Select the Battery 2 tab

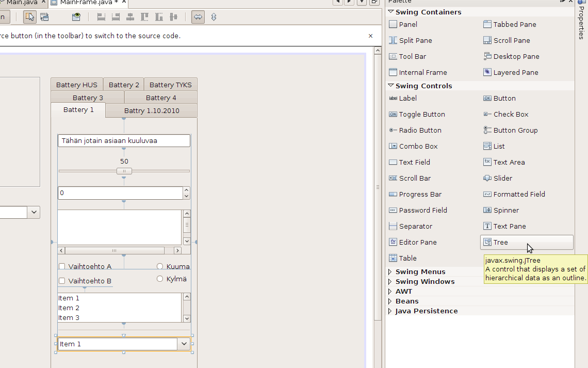click(x=124, y=85)
